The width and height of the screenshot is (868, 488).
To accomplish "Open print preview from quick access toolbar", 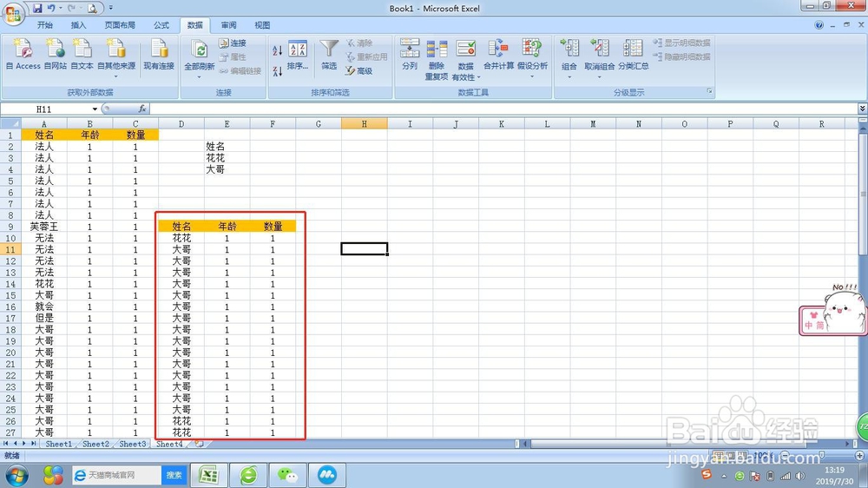I will (93, 9).
